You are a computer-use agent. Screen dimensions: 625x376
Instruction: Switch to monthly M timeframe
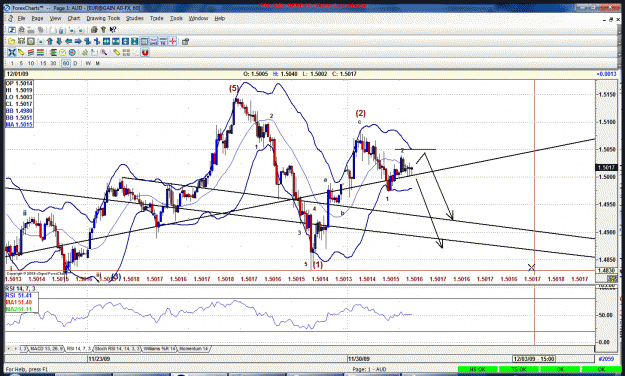pyautogui.click(x=97, y=63)
